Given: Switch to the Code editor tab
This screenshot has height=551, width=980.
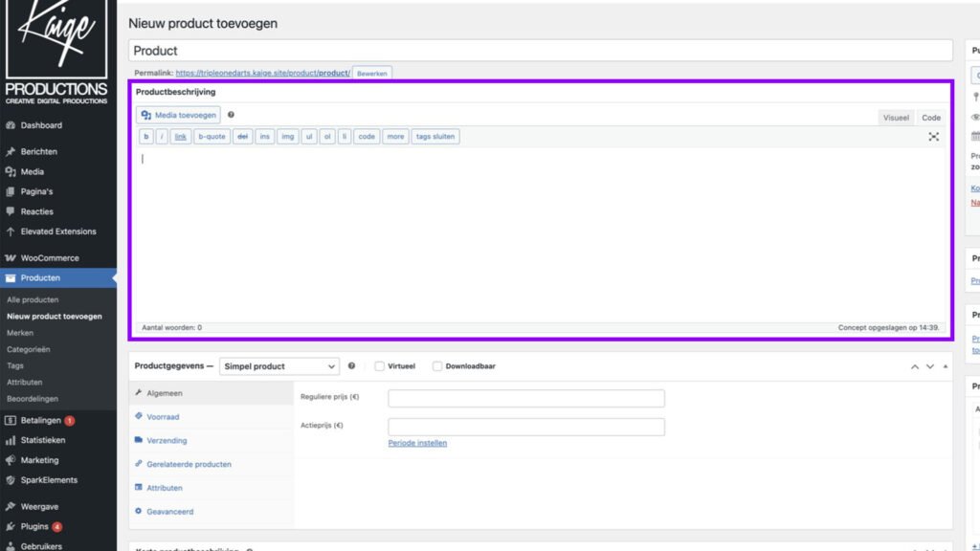Looking at the screenshot, I should pyautogui.click(x=931, y=117).
